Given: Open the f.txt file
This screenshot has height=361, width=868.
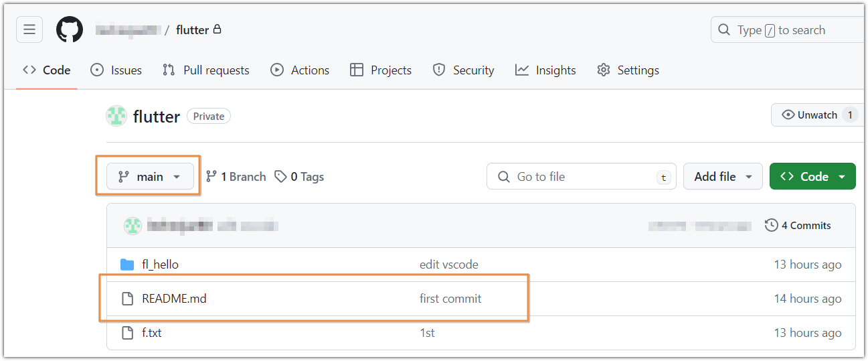Looking at the screenshot, I should (152, 333).
